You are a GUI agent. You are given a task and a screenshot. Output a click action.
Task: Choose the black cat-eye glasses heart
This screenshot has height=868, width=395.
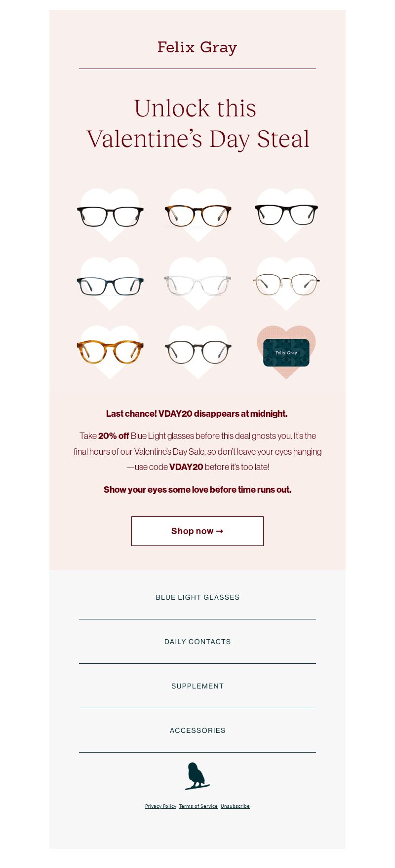[x=286, y=215]
